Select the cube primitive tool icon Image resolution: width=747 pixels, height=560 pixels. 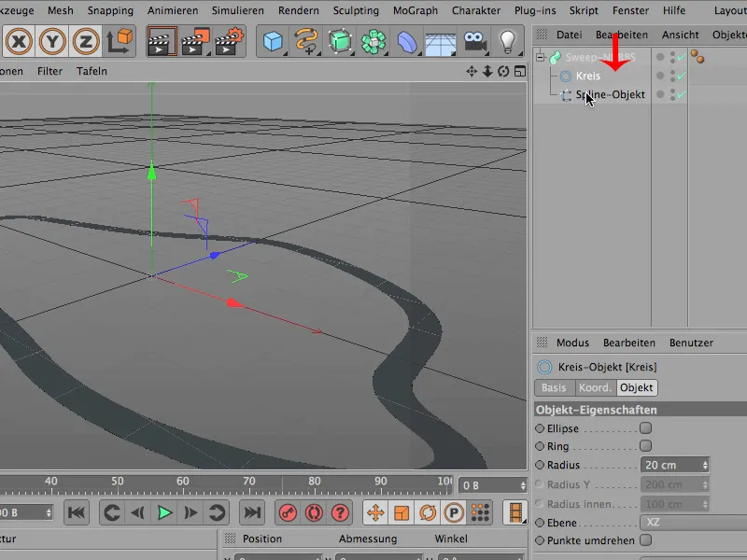(274, 39)
